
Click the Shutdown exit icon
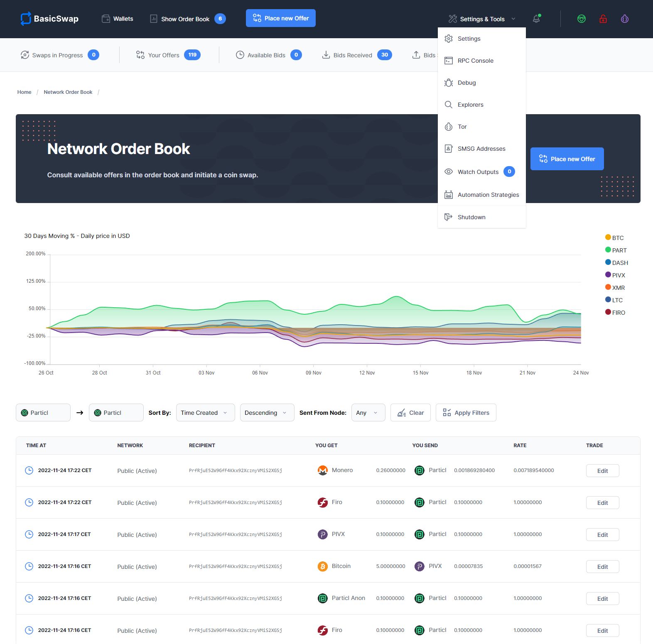point(449,217)
